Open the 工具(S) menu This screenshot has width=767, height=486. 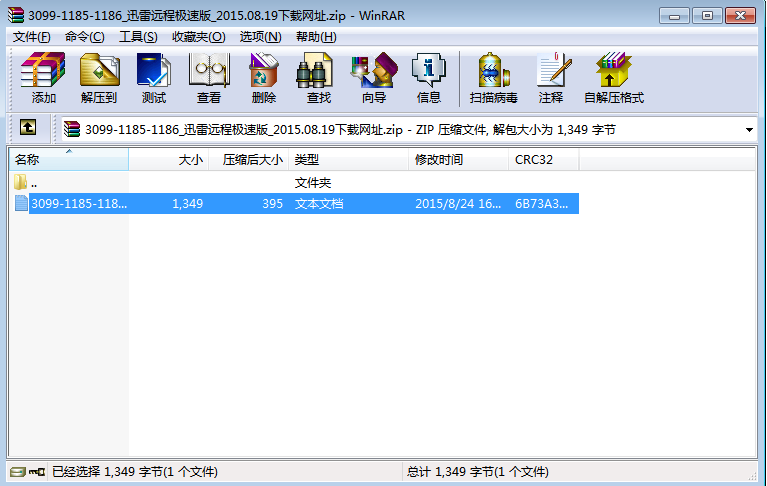(x=138, y=37)
